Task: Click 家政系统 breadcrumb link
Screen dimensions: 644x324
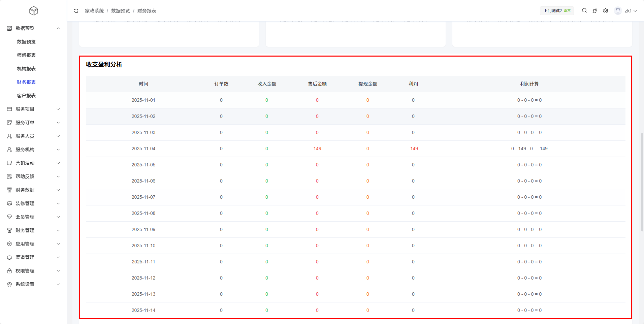Action: click(x=94, y=11)
